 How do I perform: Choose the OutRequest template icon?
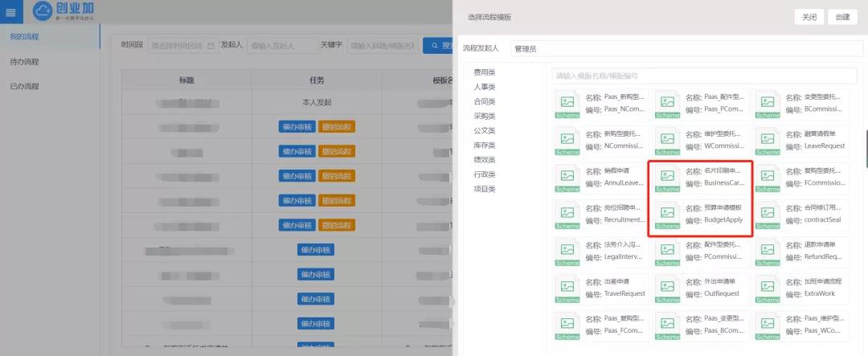click(668, 288)
